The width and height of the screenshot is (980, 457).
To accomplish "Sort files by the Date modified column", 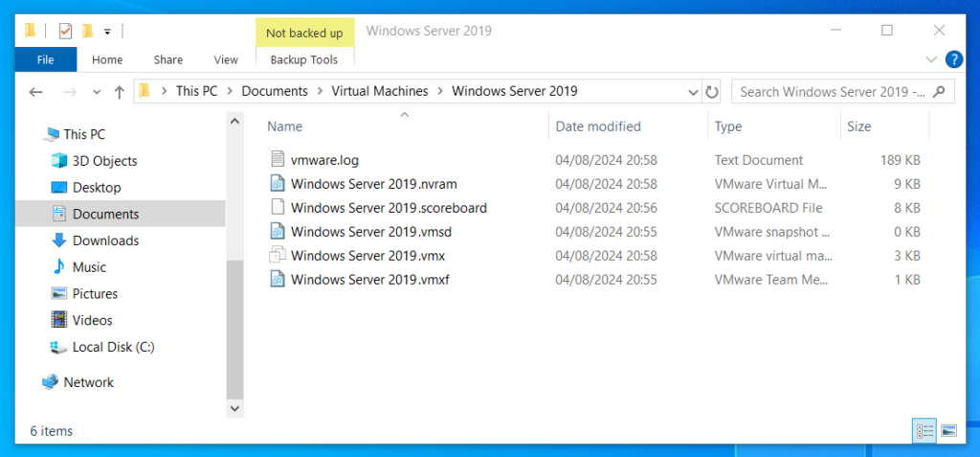I will click(598, 126).
